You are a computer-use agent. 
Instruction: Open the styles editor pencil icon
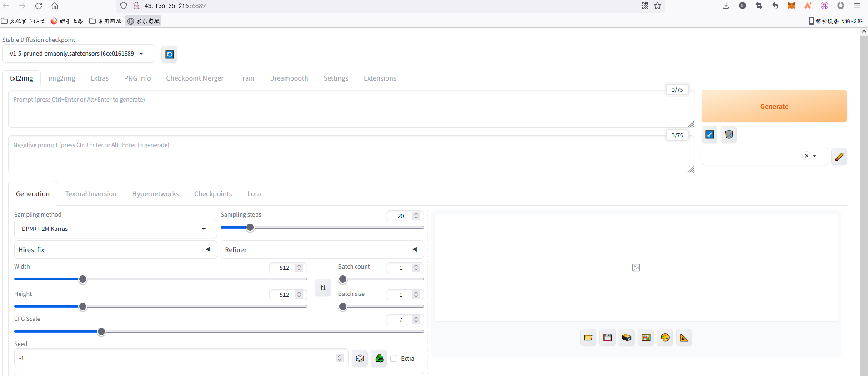pos(839,157)
